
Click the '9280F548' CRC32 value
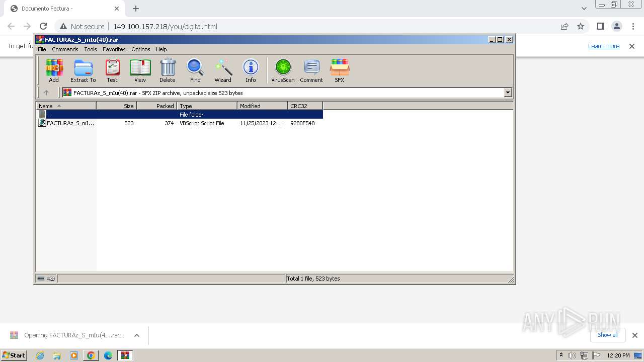tap(302, 123)
